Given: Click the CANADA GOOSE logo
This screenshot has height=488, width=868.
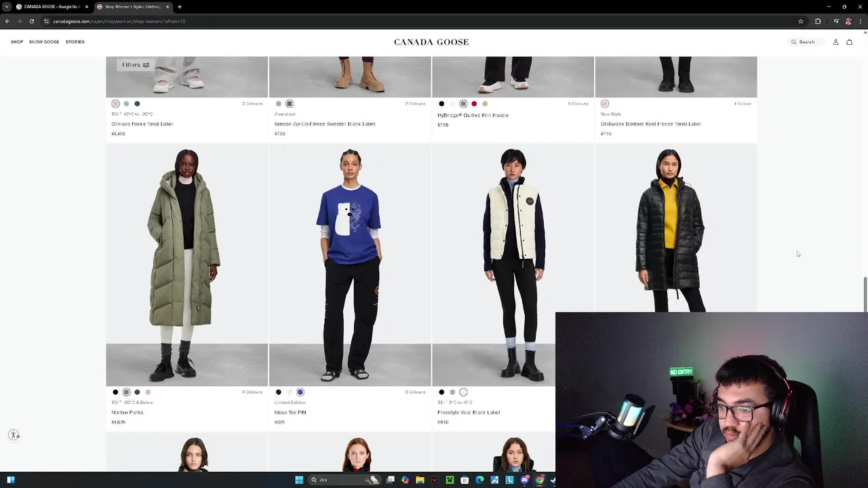Looking at the screenshot, I should pos(431,42).
